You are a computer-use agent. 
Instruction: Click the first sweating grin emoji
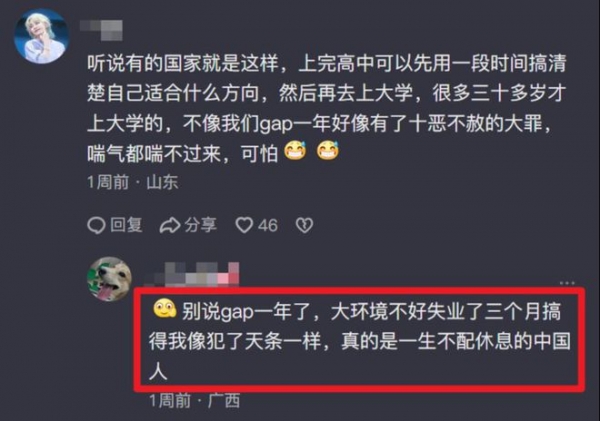[295, 151]
